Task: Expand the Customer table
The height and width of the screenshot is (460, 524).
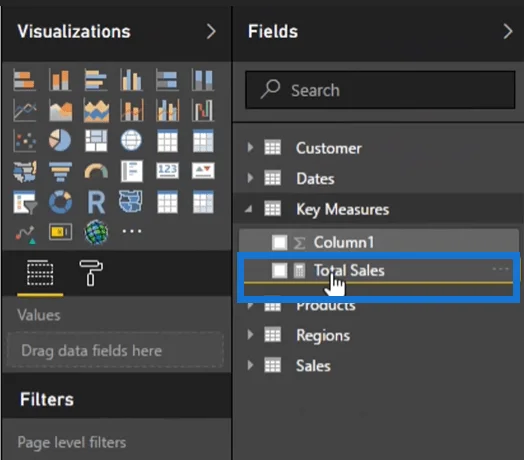Action: pyautogui.click(x=250, y=147)
